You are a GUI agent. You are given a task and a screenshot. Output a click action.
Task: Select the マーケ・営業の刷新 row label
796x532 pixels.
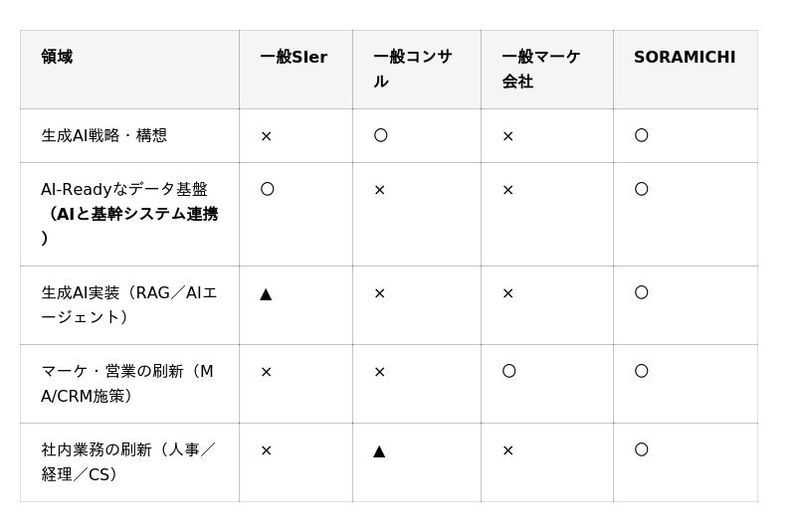[127, 383]
